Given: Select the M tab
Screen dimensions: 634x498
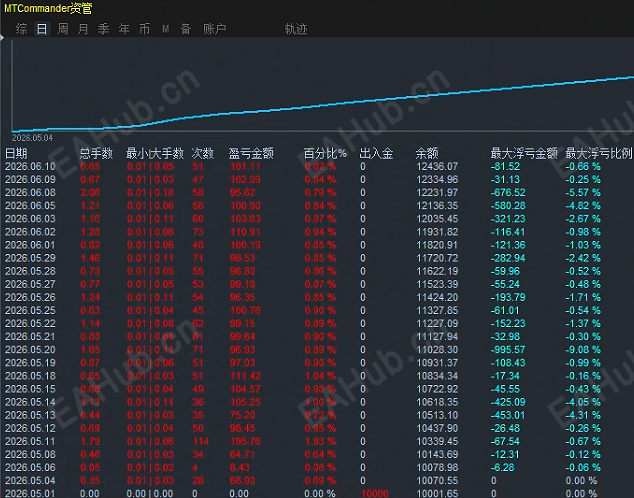Looking at the screenshot, I should (165, 29).
